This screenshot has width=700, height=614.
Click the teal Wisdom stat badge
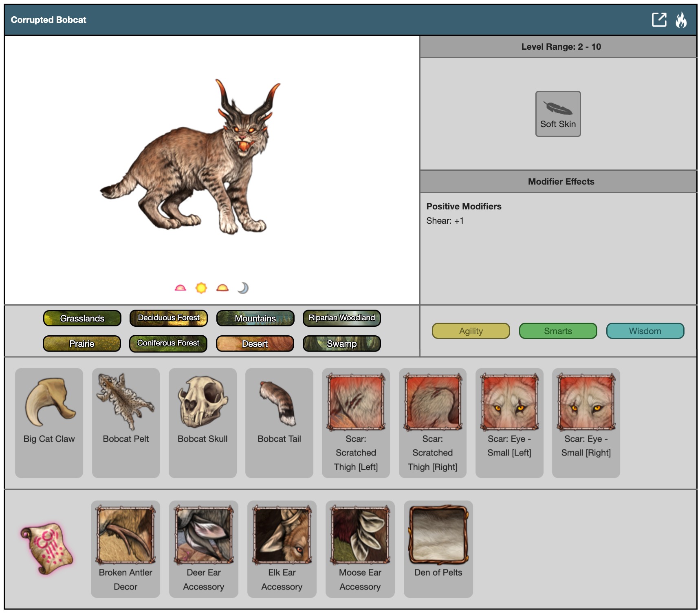[x=645, y=331]
